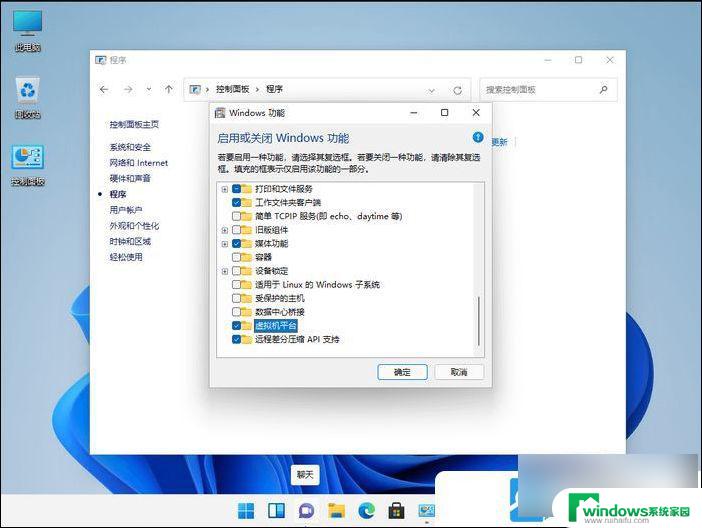Screen dimensions: 702x528
Task: Expand the 媒体功能 tree node
Action: click(x=225, y=244)
